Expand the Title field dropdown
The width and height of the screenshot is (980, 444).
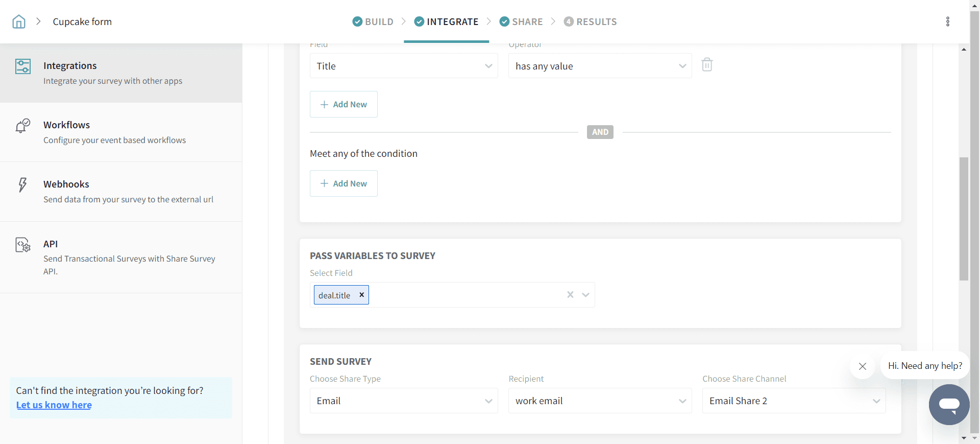(403, 66)
